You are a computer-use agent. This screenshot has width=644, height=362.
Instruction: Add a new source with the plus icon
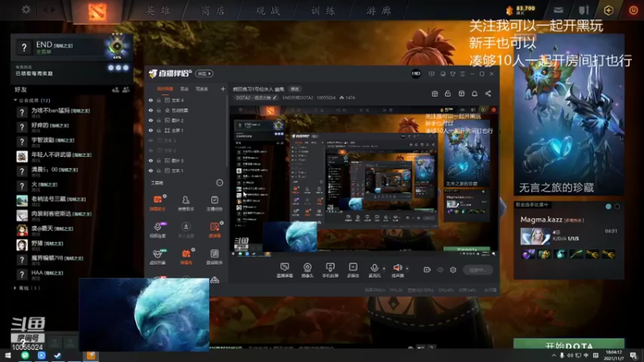coord(223,88)
